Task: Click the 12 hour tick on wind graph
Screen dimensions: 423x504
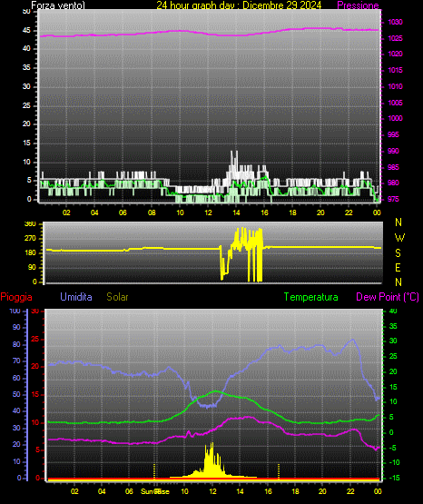Action: [x=208, y=212]
